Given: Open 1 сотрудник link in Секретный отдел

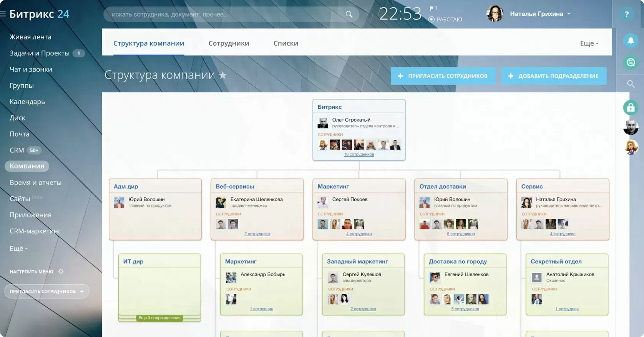Looking at the screenshot, I should pos(567,309).
